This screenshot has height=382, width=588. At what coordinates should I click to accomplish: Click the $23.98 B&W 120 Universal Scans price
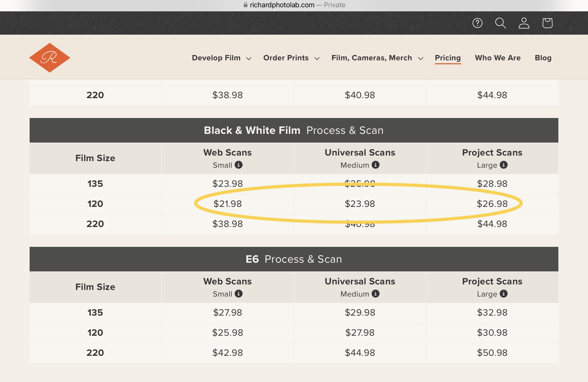(360, 204)
